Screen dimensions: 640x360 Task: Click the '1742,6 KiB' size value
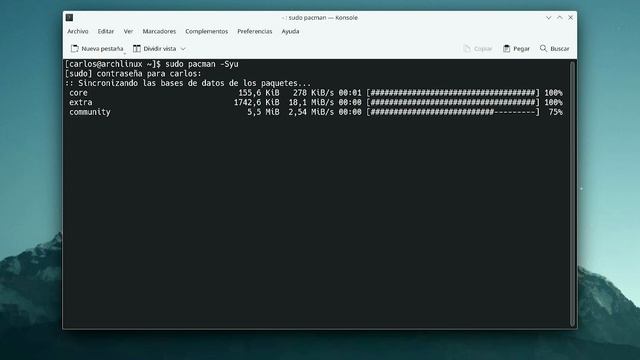257,102
